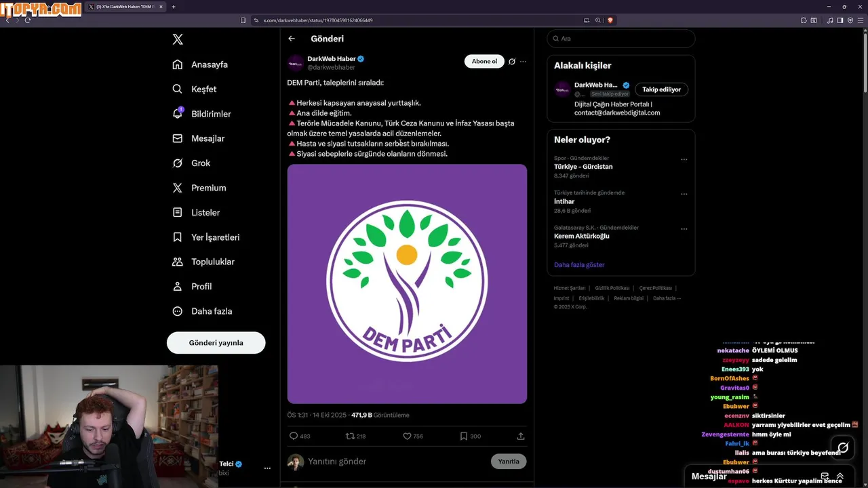This screenshot has height=488, width=868.
Task: Open Premium page
Action: (199, 188)
